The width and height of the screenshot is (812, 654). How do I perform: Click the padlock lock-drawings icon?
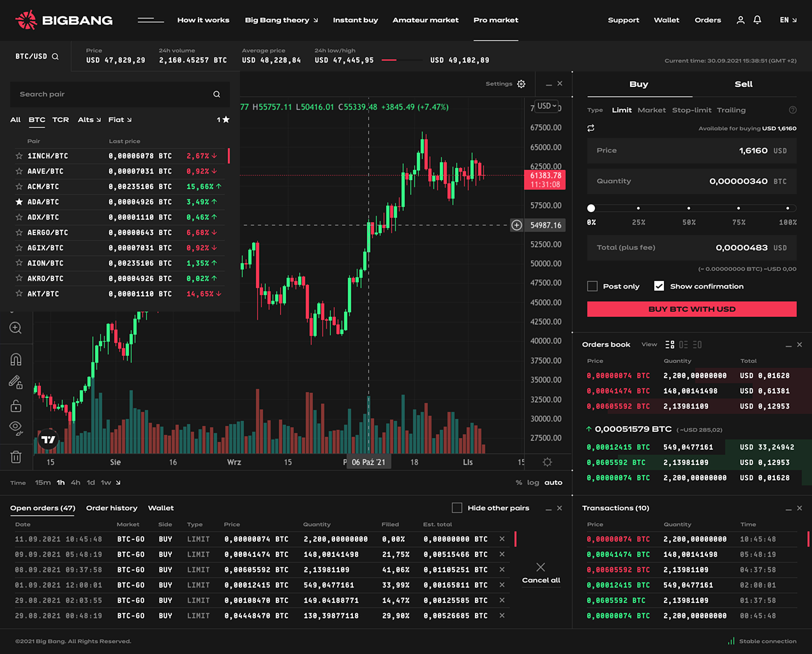tap(16, 406)
